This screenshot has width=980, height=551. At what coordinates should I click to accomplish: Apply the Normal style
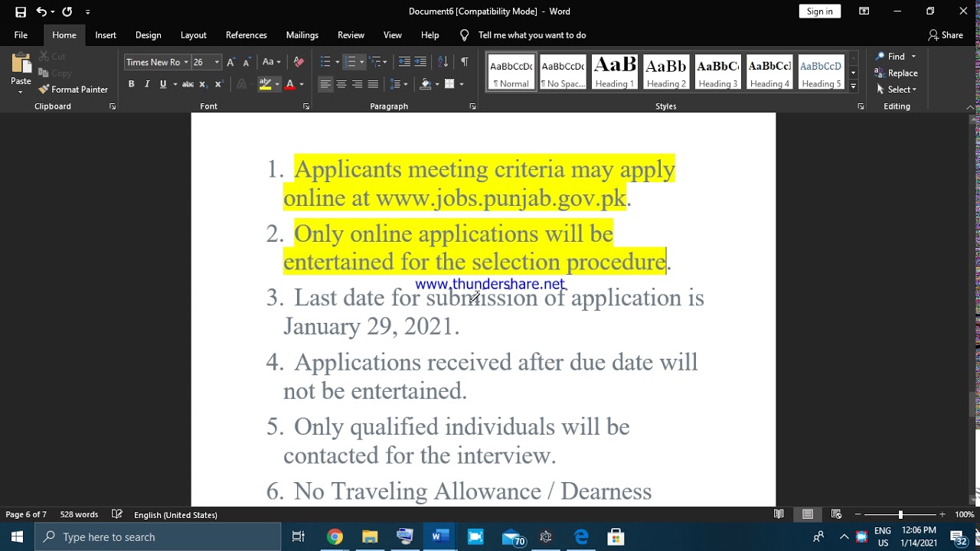point(511,73)
